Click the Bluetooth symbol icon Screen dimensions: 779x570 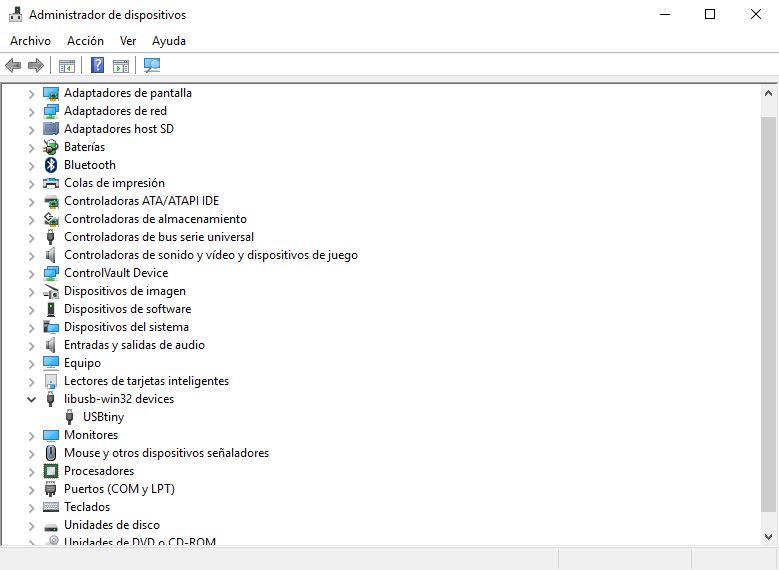point(51,164)
